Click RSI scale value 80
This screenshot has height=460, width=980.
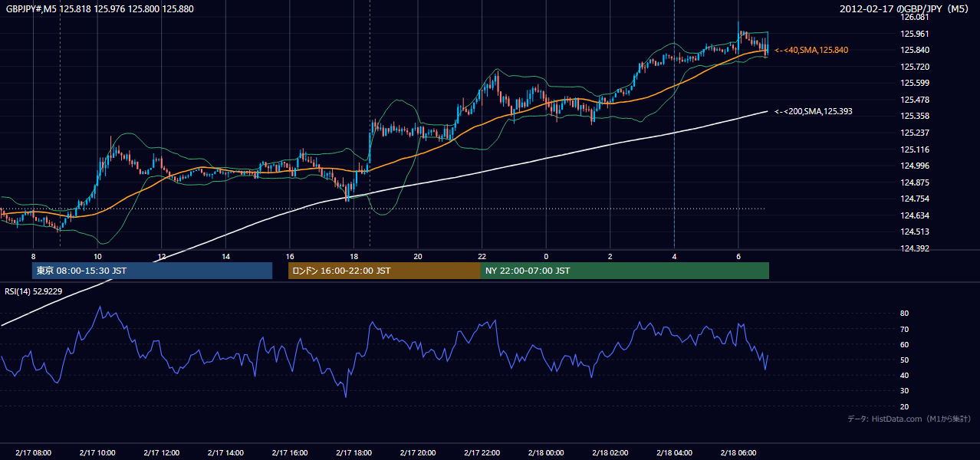click(904, 314)
